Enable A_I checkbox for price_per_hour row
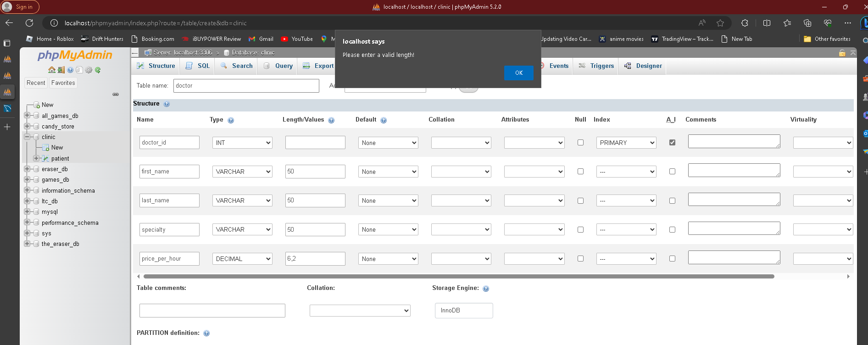 [x=672, y=259]
